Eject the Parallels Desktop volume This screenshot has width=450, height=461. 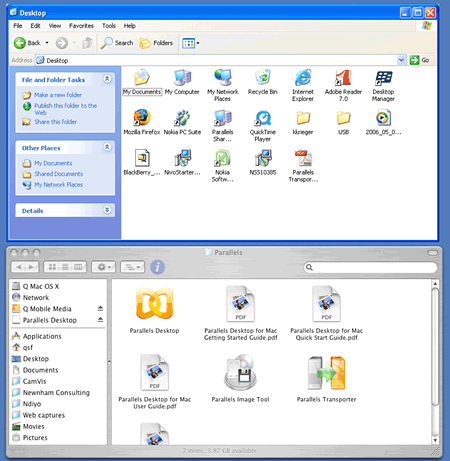point(100,320)
